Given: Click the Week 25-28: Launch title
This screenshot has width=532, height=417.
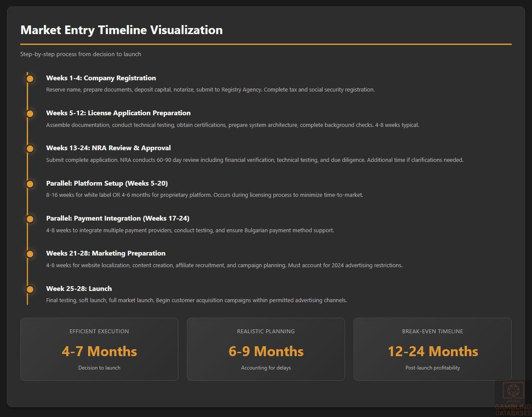Looking at the screenshot, I should (x=79, y=288).
